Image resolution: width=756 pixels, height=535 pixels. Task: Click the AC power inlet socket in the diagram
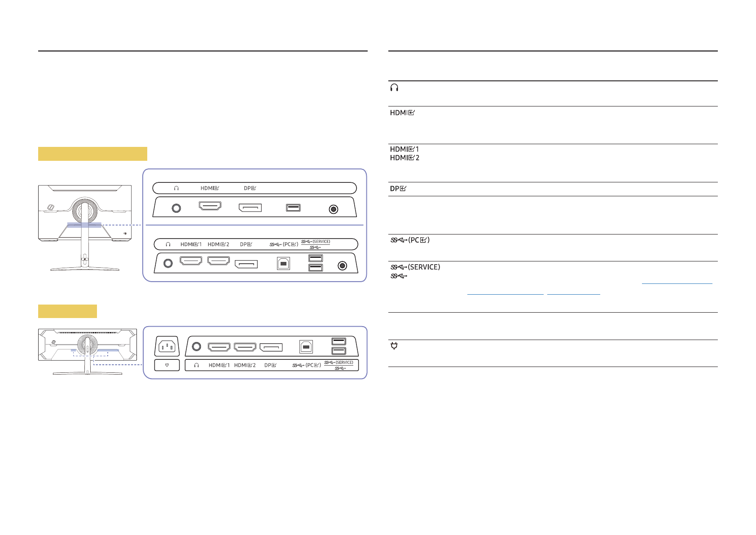pos(167,346)
